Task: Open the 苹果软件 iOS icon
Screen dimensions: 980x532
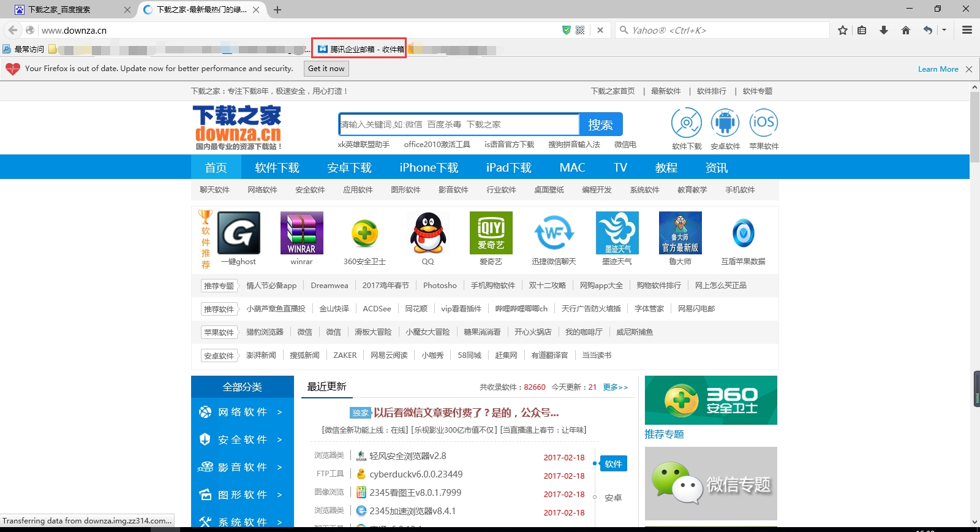Action: pyautogui.click(x=764, y=122)
